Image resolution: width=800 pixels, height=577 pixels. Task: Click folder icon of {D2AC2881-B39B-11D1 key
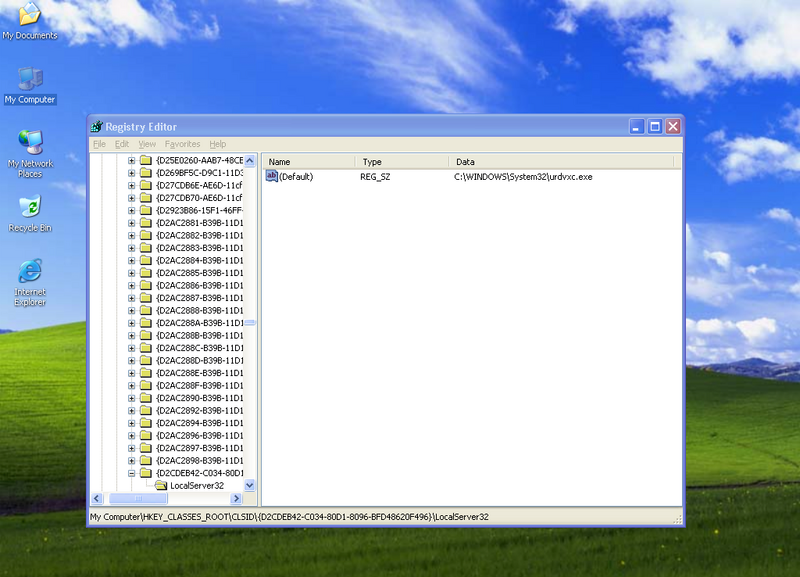tap(146, 222)
